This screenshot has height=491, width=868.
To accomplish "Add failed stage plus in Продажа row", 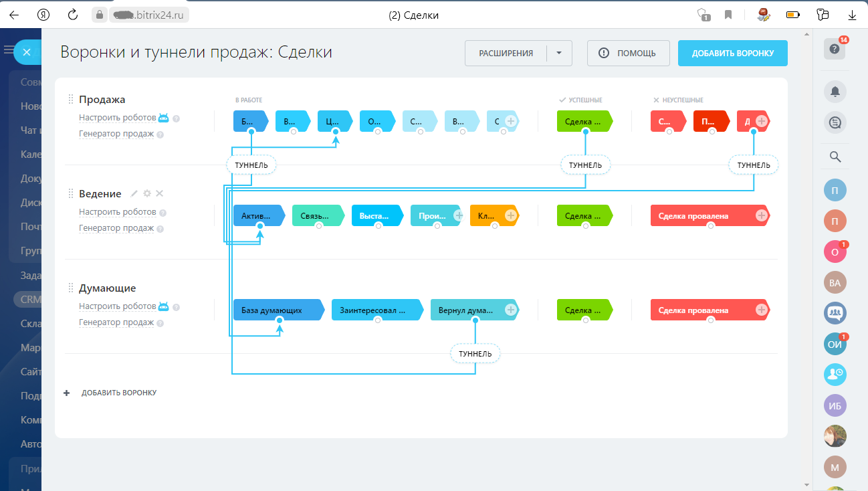I will (761, 121).
